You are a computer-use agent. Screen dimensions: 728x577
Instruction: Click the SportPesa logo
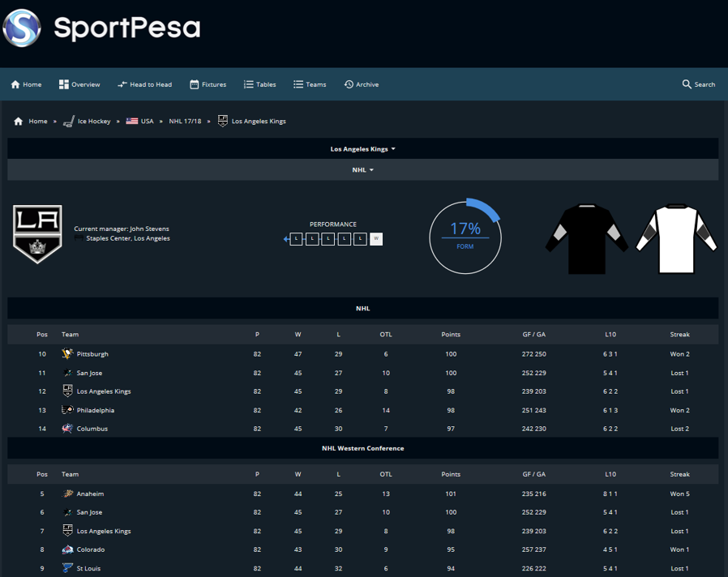click(102, 28)
